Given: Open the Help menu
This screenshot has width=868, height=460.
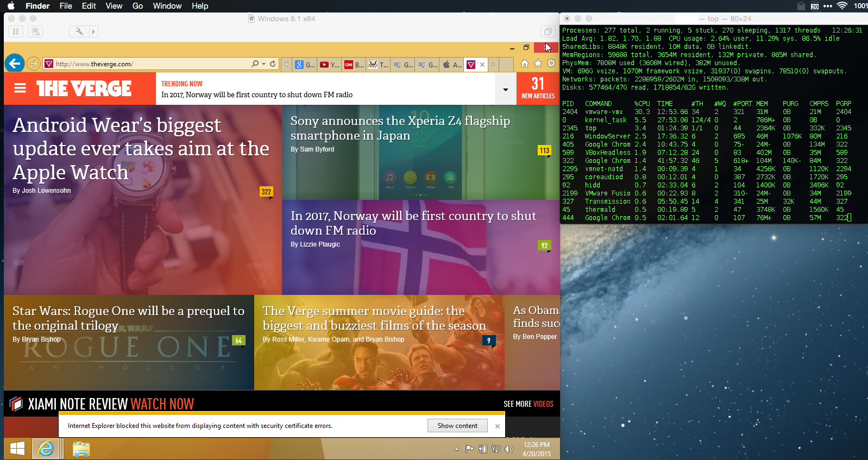Looking at the screenshot, I should [200, 6].
